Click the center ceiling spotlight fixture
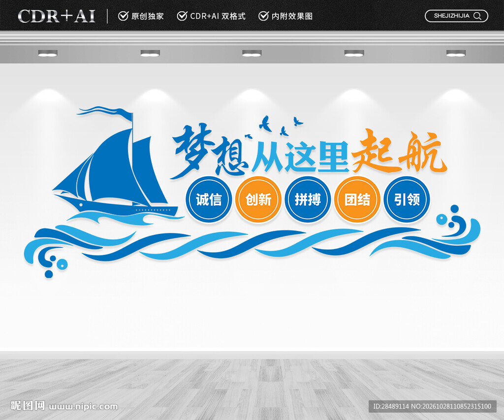This screenshot has width=504, height=420. pyautogui.click(x=252, y=53)
